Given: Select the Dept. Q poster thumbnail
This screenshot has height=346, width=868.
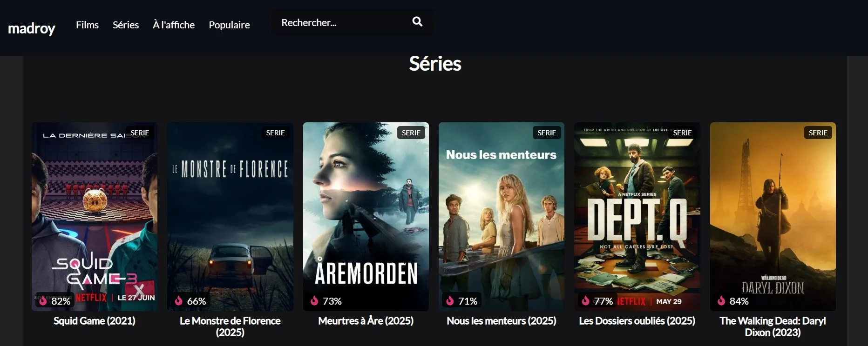Looking at the screenshot, I should [637, 216].
